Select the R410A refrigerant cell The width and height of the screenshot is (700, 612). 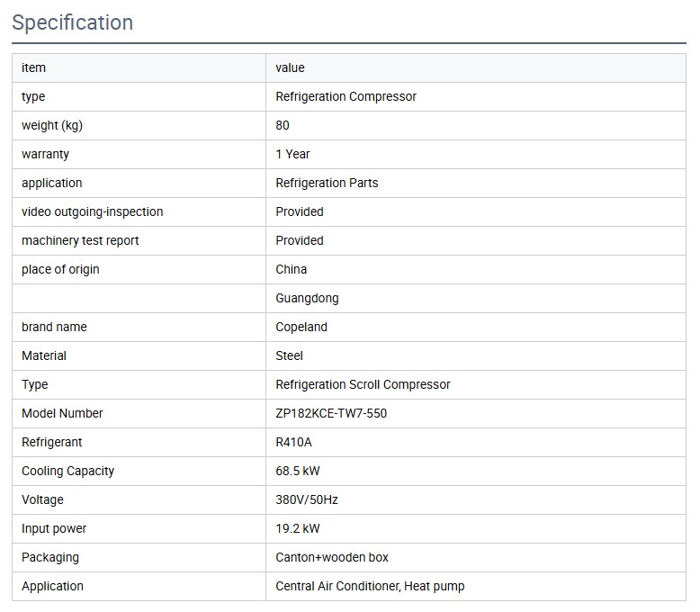pyautogui.click(x=294, y=442)
